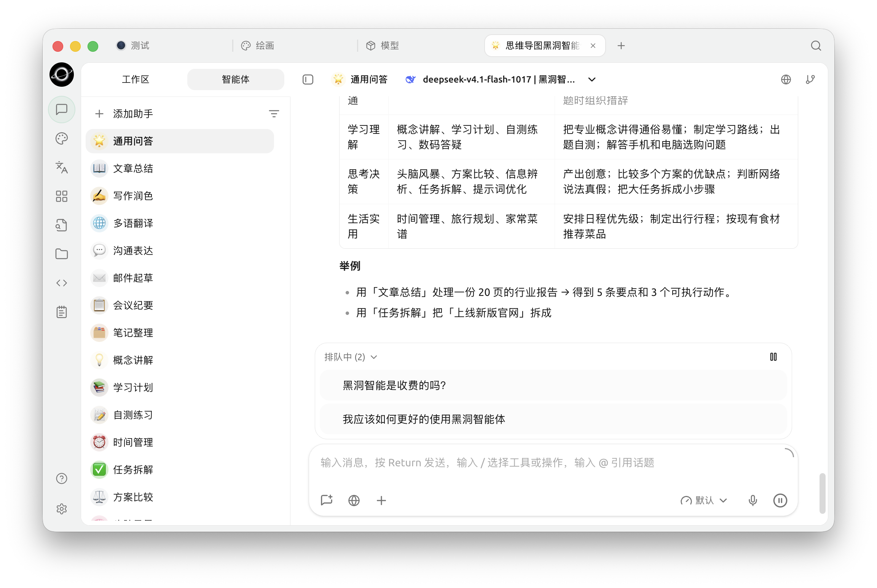877x588 pixels.
Task: Click the globe icon in chat header
Action: 786,79
